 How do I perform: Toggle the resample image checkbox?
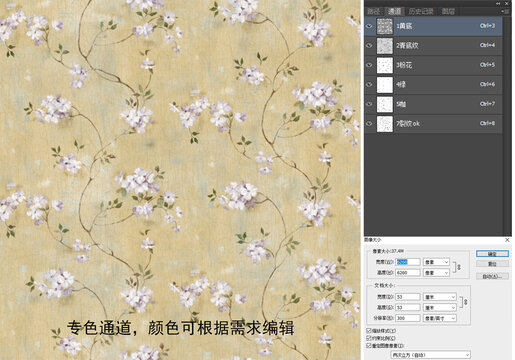click(369, 346)
